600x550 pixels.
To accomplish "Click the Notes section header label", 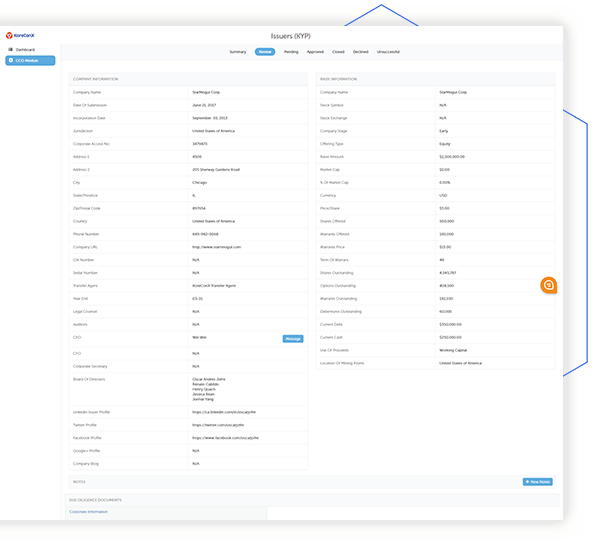I will (79, 482).
